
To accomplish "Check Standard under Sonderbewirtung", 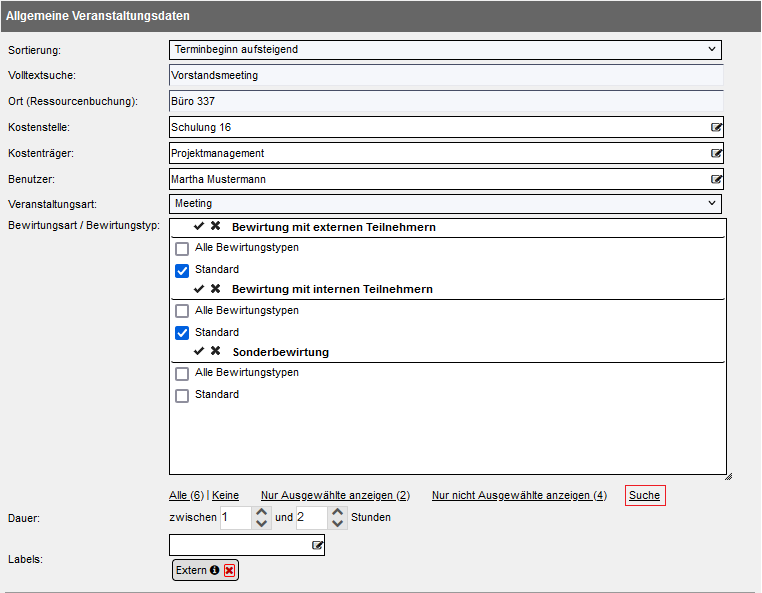I will [182, 396].
